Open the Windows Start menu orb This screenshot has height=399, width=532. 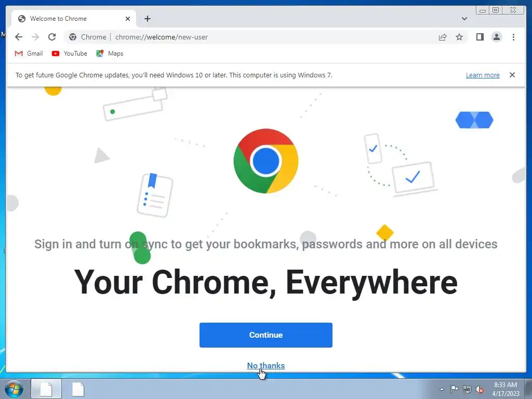coord(14,389)
